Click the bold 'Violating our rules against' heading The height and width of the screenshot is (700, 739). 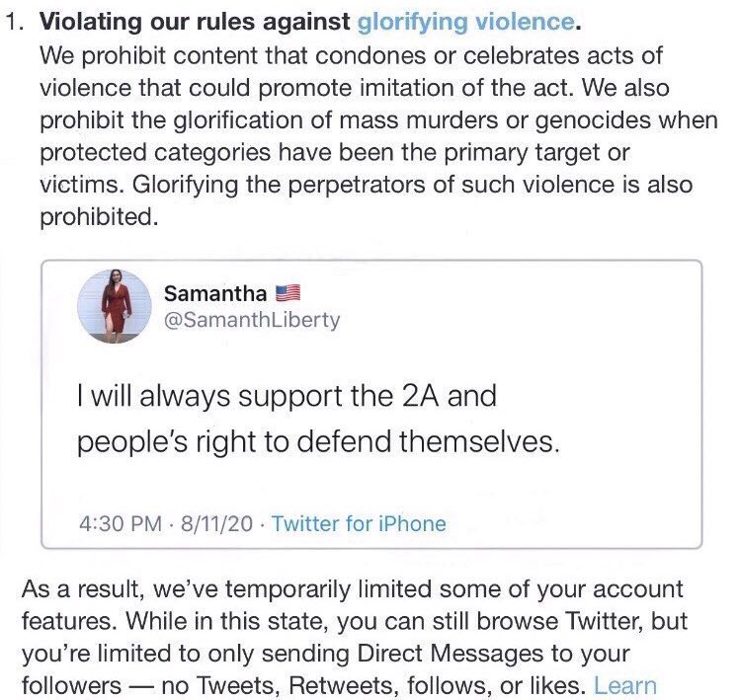[x=195, y=22]
